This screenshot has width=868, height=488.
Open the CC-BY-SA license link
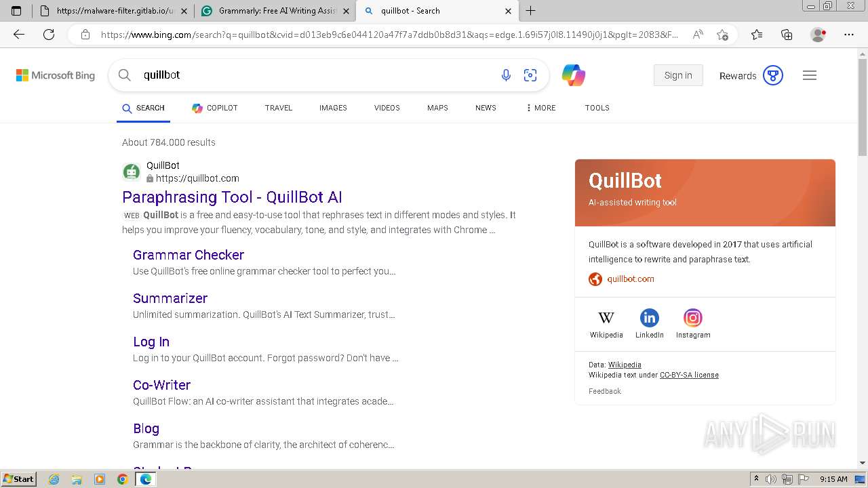coord(689,375)
